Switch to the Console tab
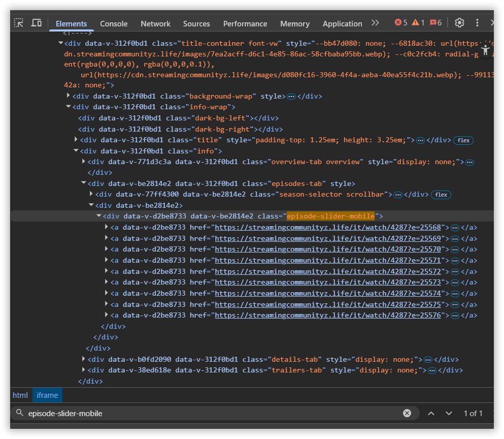Viewport: 504px width, 439px height. tap(114, 23)
